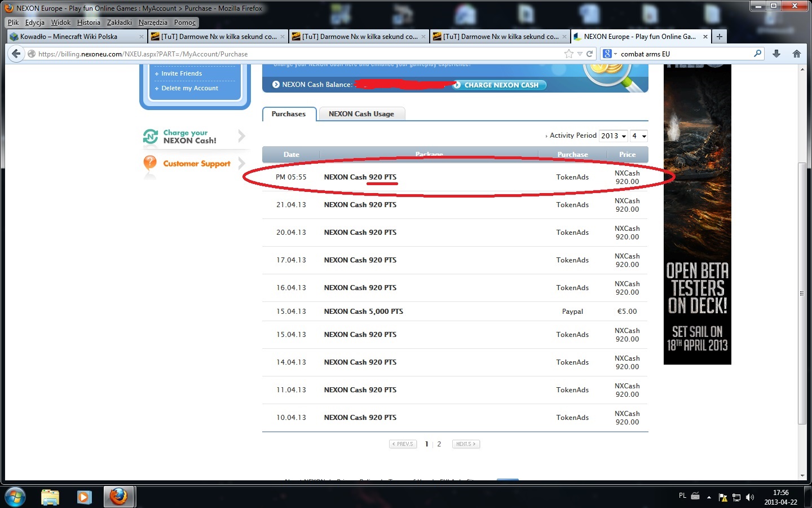Launch Windows Media Player from the taskbar
Screen dimensions: 812x508
tap(84, 497)
